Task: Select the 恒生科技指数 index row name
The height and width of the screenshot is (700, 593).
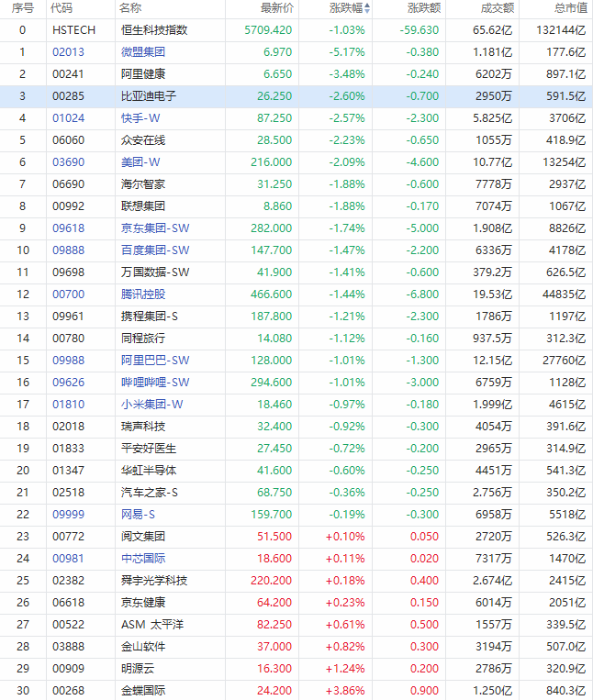Action: tap(154, 30)
